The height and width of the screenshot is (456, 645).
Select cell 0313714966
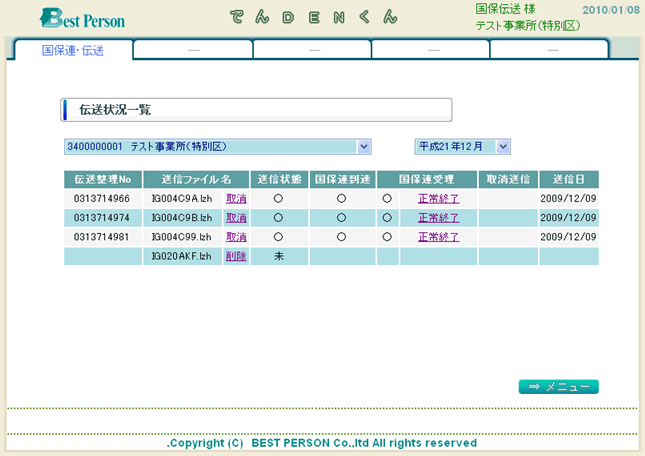102,199
